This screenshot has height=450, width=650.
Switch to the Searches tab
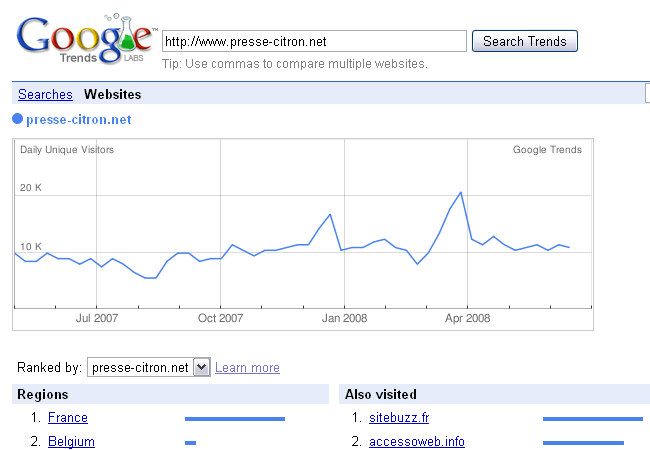click(x=45, y=94)
